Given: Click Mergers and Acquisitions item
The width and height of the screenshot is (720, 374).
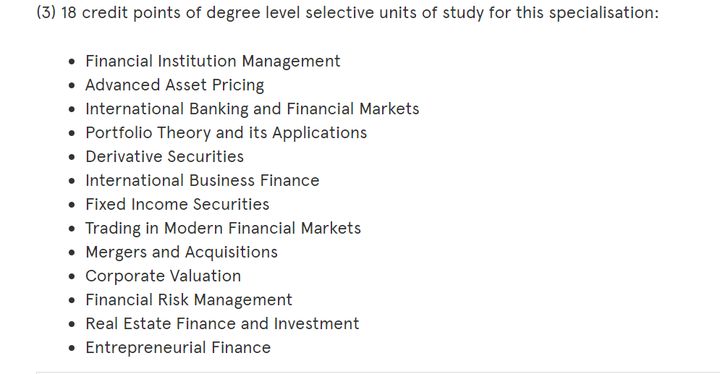Looking at the screenshot, I should [x=181, y=252].
